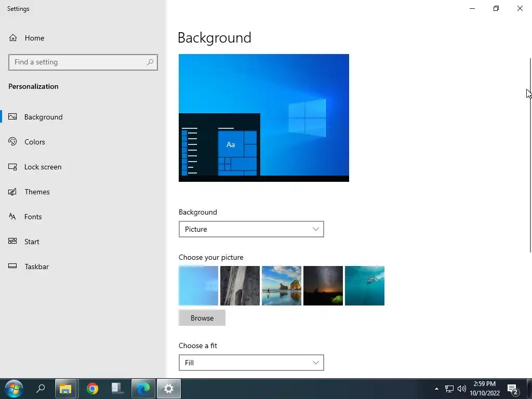The image size is (532, 399).
Task: Restore down the Settings window
Action: click(x=496, y=8)
